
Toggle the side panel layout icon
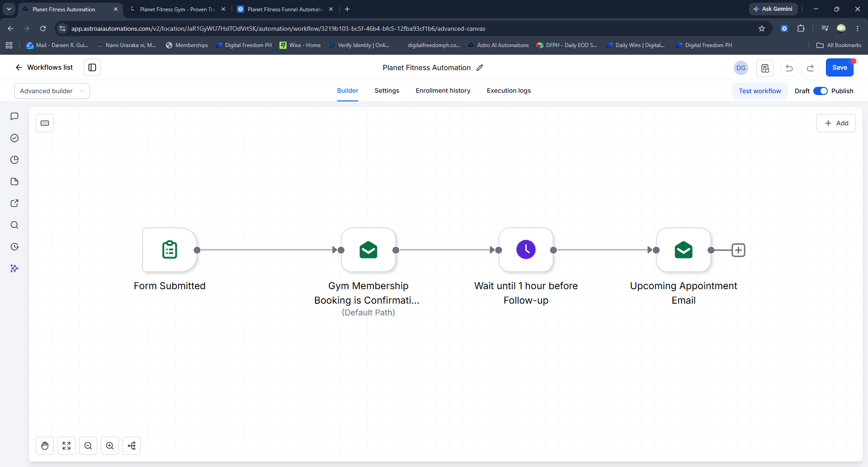pos(92,67)
